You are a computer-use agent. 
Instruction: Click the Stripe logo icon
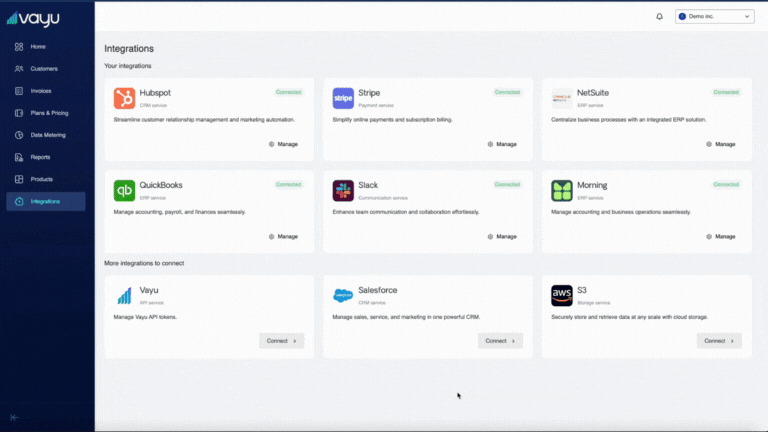pyautogui.click(x=343, y=98)
